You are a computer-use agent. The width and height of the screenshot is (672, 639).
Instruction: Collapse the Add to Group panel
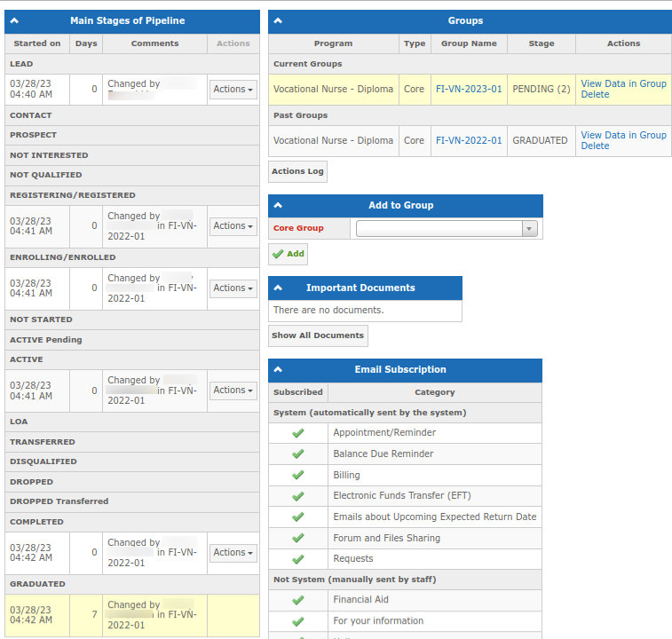click(278, 205)
